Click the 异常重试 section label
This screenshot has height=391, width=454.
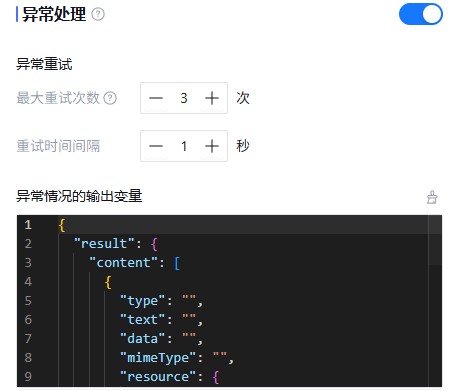point(44,64)
